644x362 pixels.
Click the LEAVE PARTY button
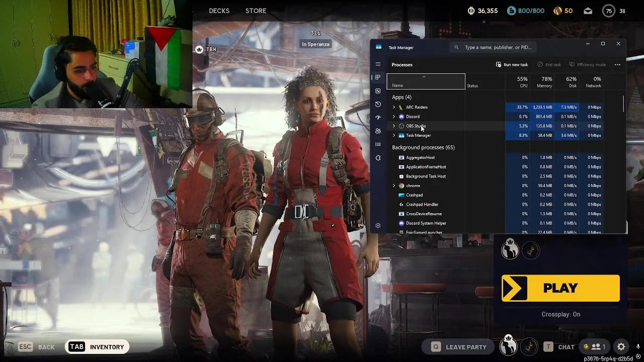pyautogui.click(x=459, y=347)
